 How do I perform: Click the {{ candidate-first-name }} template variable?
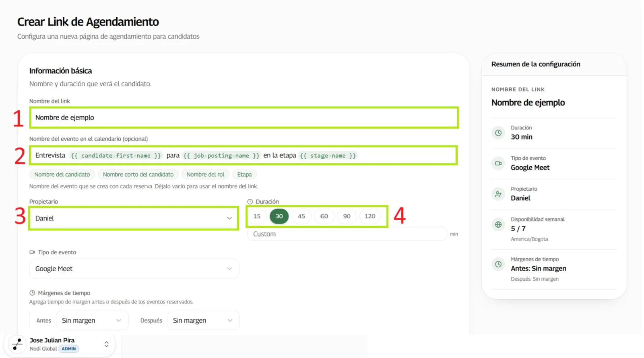(116, 156)
